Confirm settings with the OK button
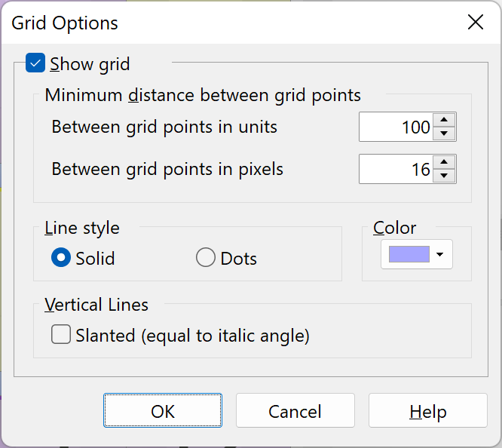 [x=163, y=410]
